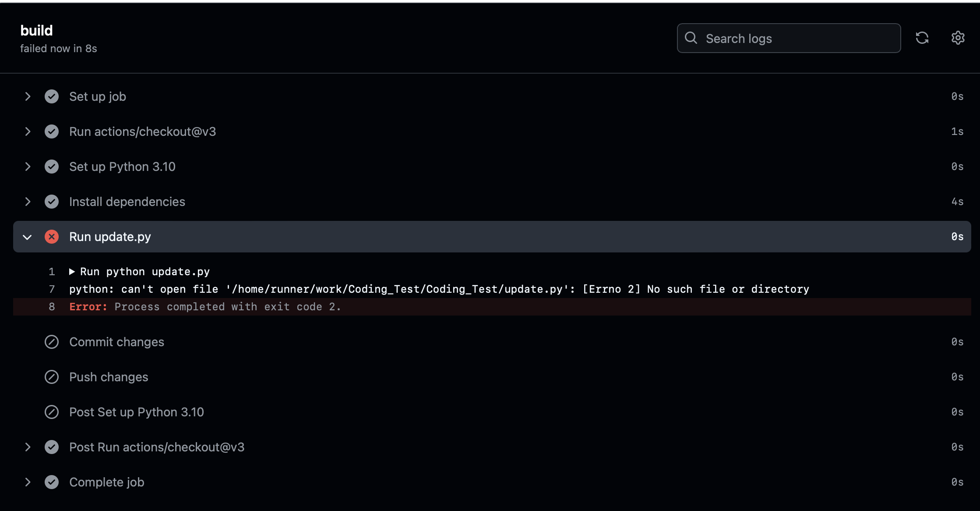This screenshot has width=980, height=511.
Task: Click the refresh logs icon
Action: click(922, 38)
